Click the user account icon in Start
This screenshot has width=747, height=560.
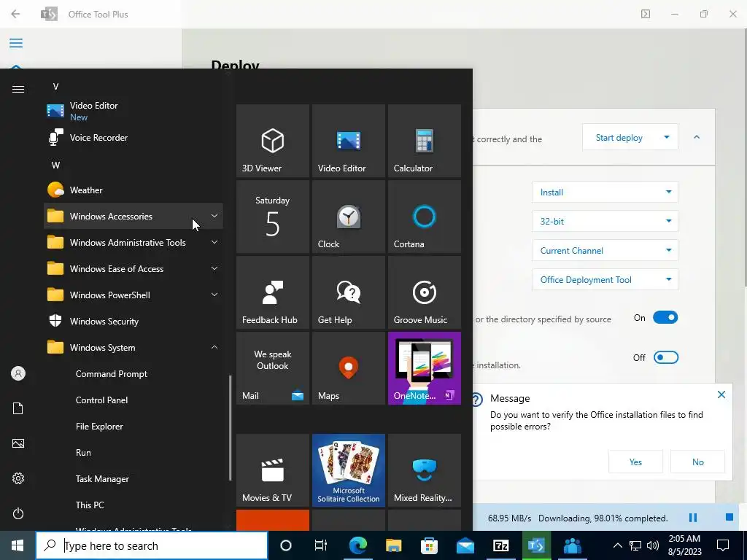(x=18, y=373)
